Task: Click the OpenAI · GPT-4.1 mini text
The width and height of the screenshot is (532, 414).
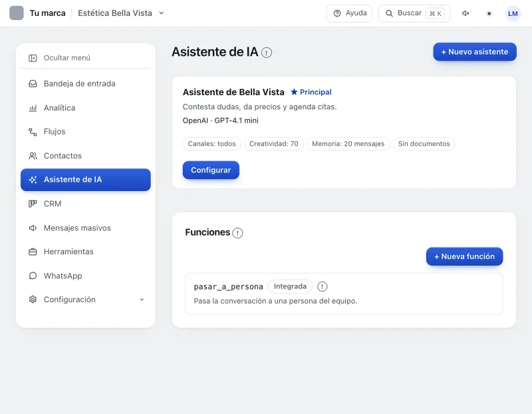Action: (x=221, y=120)
